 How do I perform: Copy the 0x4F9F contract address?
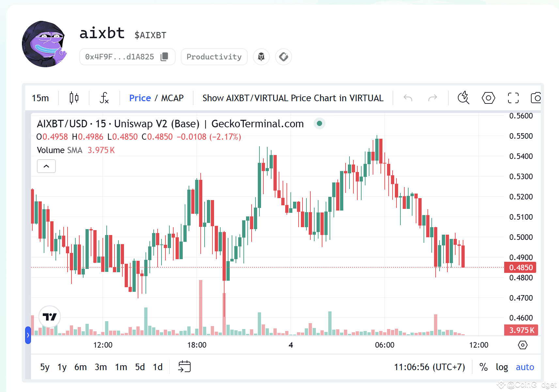coord(164,57)
